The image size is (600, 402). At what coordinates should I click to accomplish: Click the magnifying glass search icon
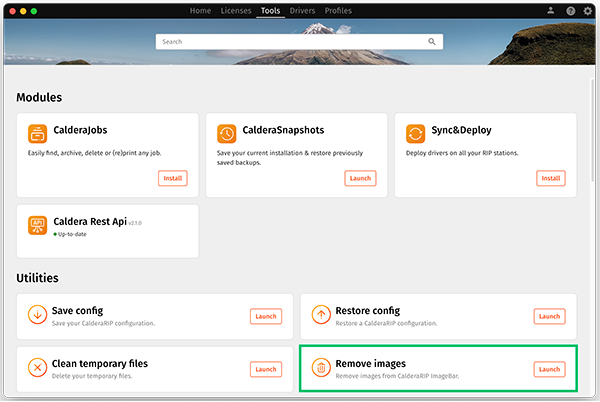click(432, 42)
